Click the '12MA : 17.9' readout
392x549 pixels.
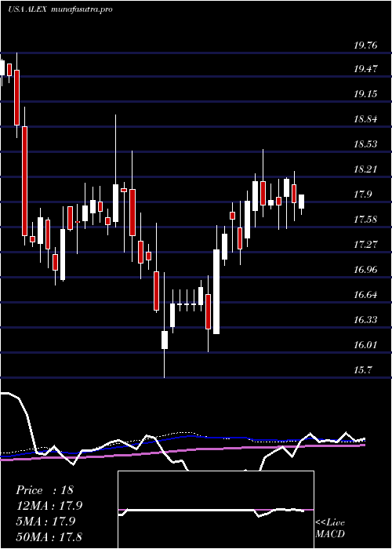click(x=49, y=506)
